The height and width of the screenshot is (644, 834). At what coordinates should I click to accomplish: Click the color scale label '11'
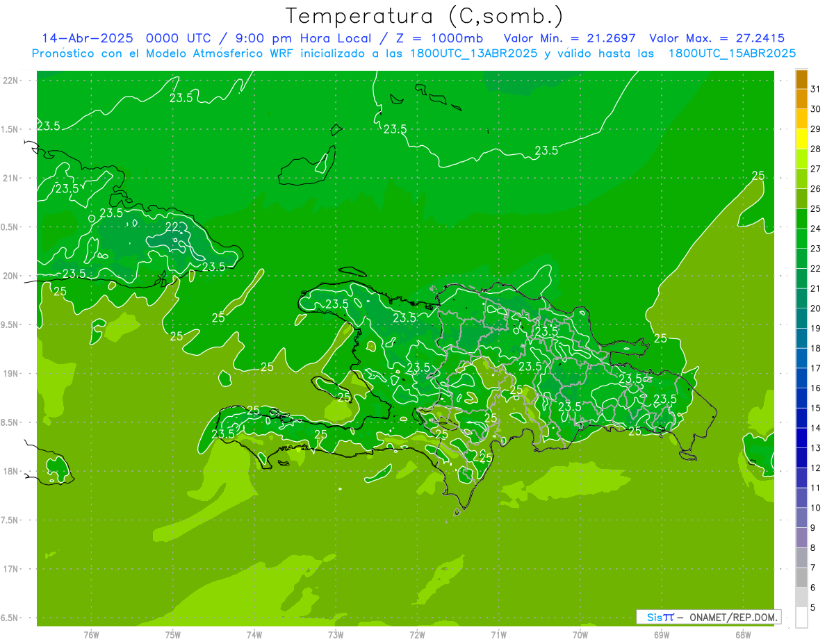(816, 488)
